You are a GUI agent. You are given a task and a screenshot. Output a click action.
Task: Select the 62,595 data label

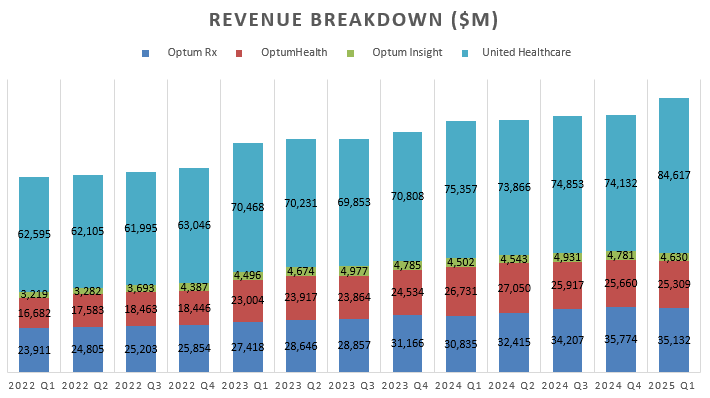(34, 235)
